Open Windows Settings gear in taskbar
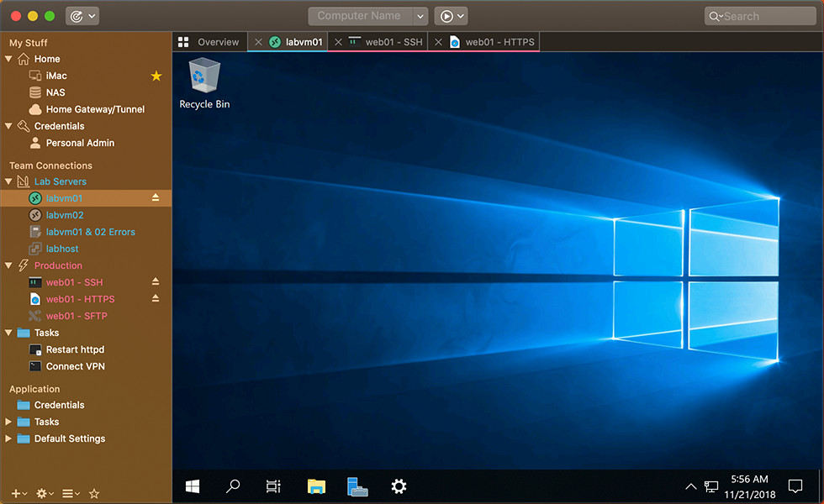 coord(399,486)
